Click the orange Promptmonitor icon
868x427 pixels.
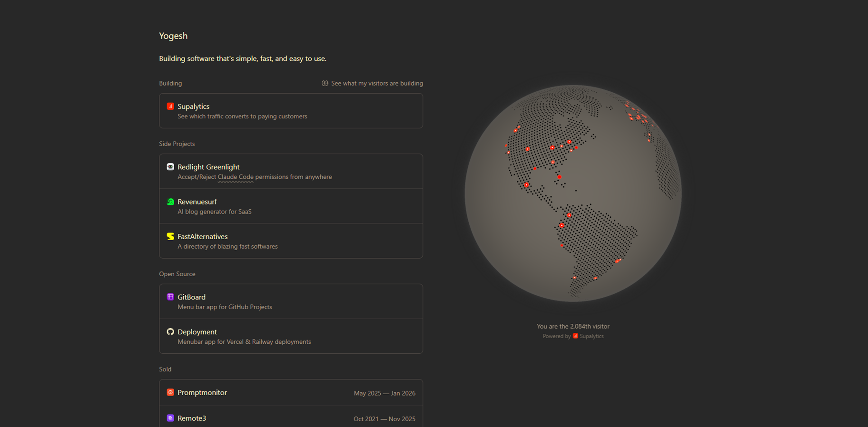pos(170,392)
